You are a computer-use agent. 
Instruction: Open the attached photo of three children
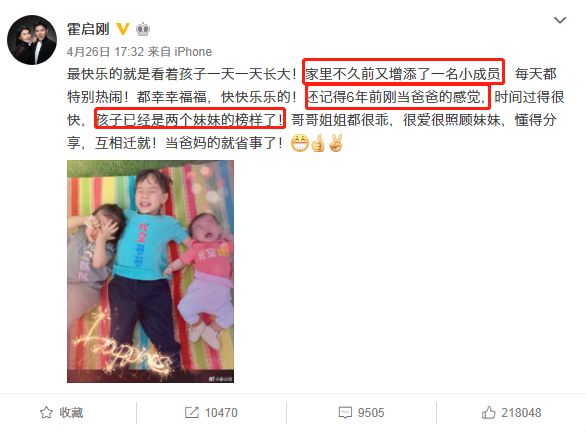150,271
